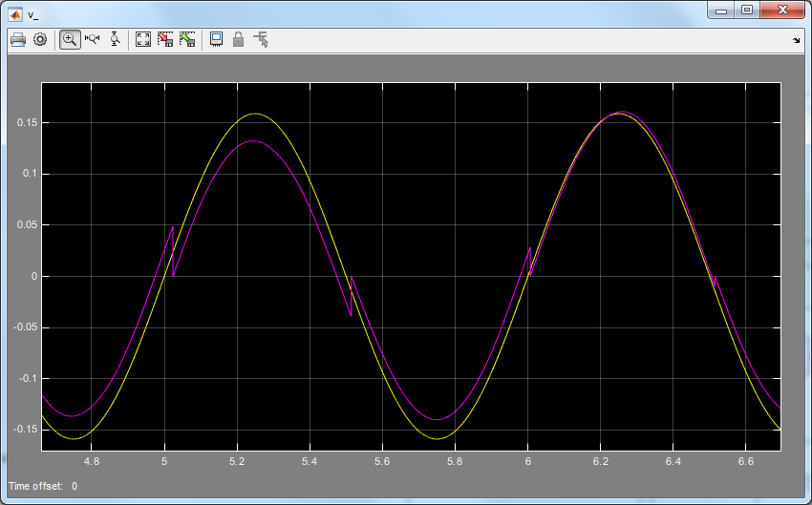Open scope Parameters via gear icon

click(x=40, y=39)
